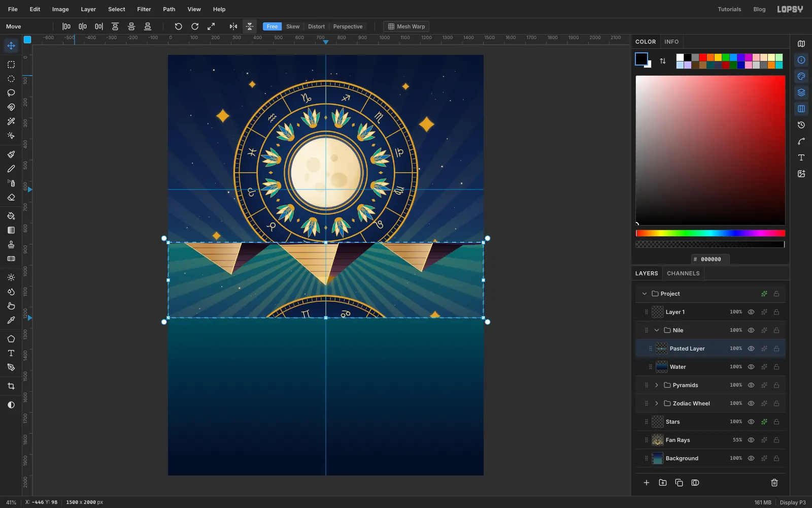The image size is (812, 508).
Task: Swap foreground and background colors
Action: point(663,61)
